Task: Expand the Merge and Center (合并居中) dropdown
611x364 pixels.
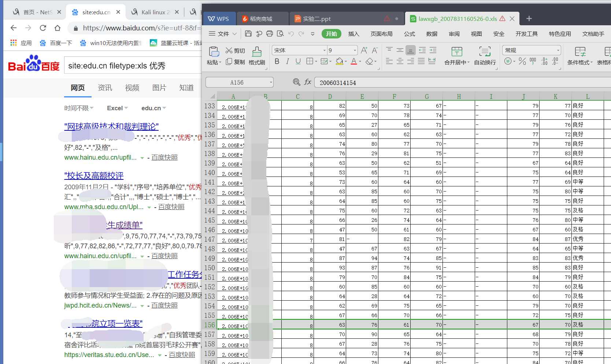Action: click(468, 63)
